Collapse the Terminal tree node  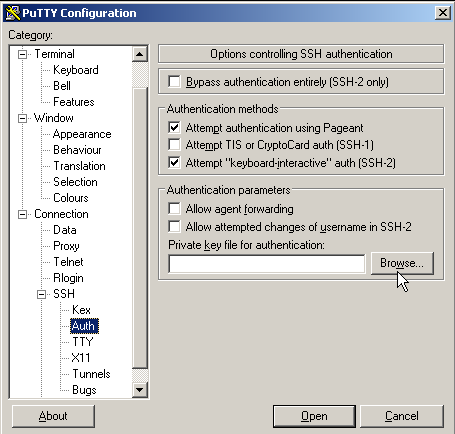[x=22, y=54]
